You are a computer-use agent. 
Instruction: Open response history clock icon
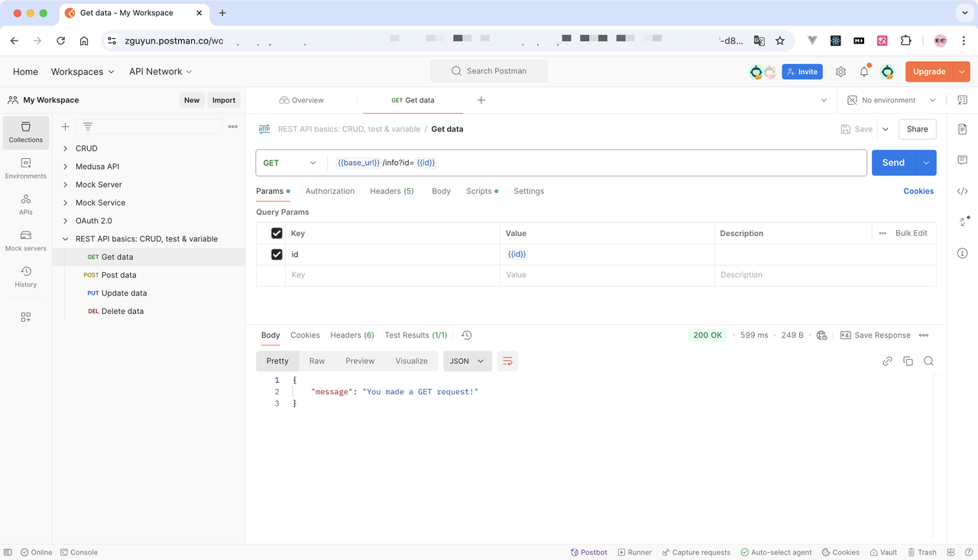click(x=467, y=335)
